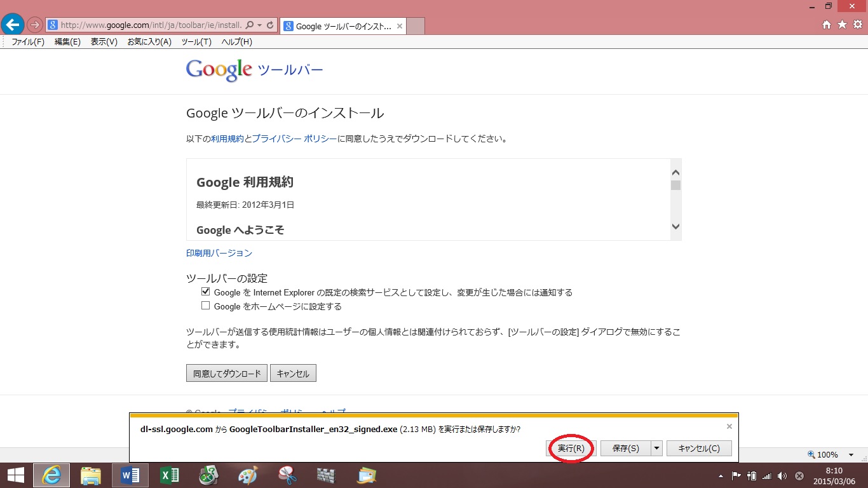Open Paint from the taskbar
This screenshot has height=488, width=868.
point(248,475)
